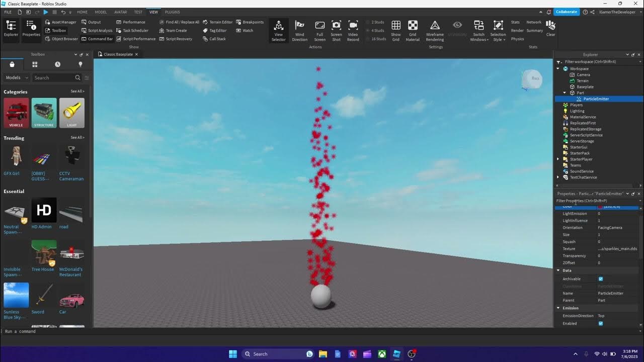Open the Terrain Editor
The image size is (644, 362).
pos(218,22)
